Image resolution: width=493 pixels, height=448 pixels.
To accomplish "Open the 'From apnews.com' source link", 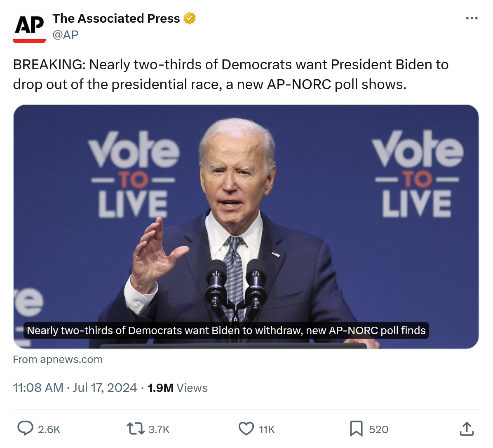I will pyautogui.click(x=58, y=359).
